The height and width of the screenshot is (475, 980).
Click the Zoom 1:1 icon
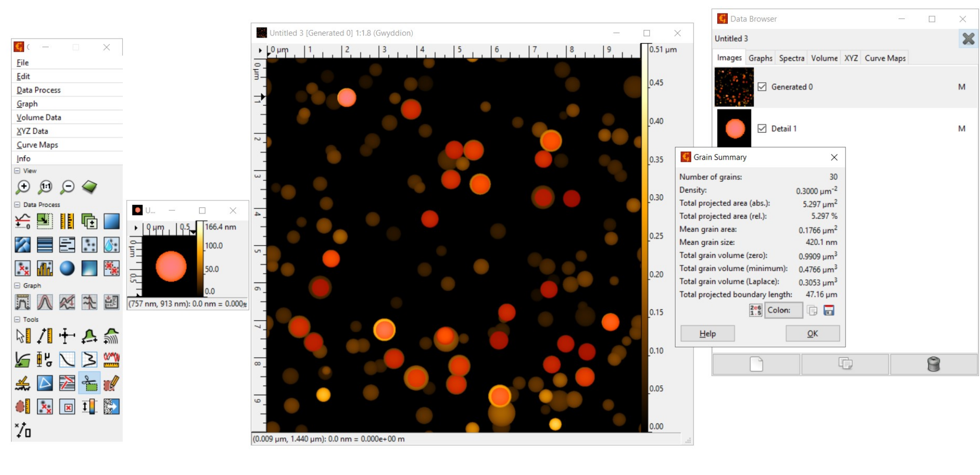tap(45, 187)
